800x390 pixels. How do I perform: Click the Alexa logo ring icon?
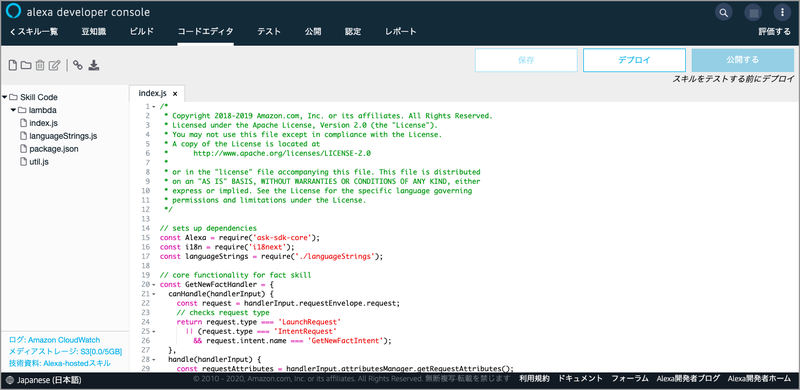point(13,12)
